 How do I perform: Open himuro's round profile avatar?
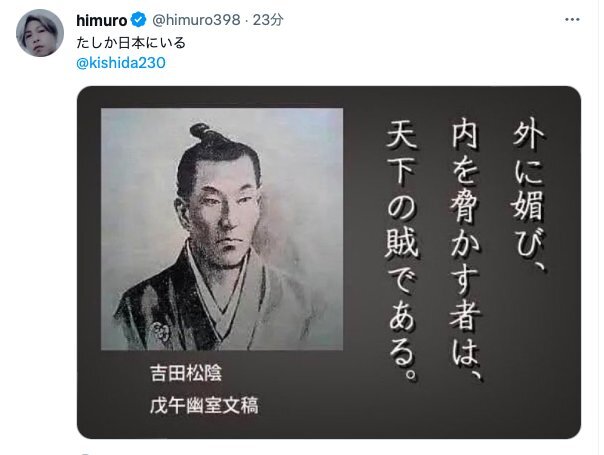point(40,33)
